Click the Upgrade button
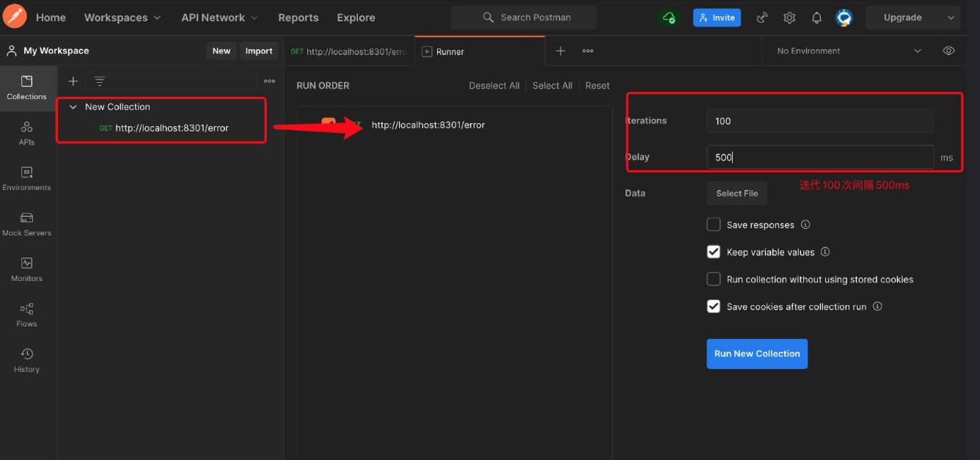This screenshot has height=460, width=980. [903, 18]
